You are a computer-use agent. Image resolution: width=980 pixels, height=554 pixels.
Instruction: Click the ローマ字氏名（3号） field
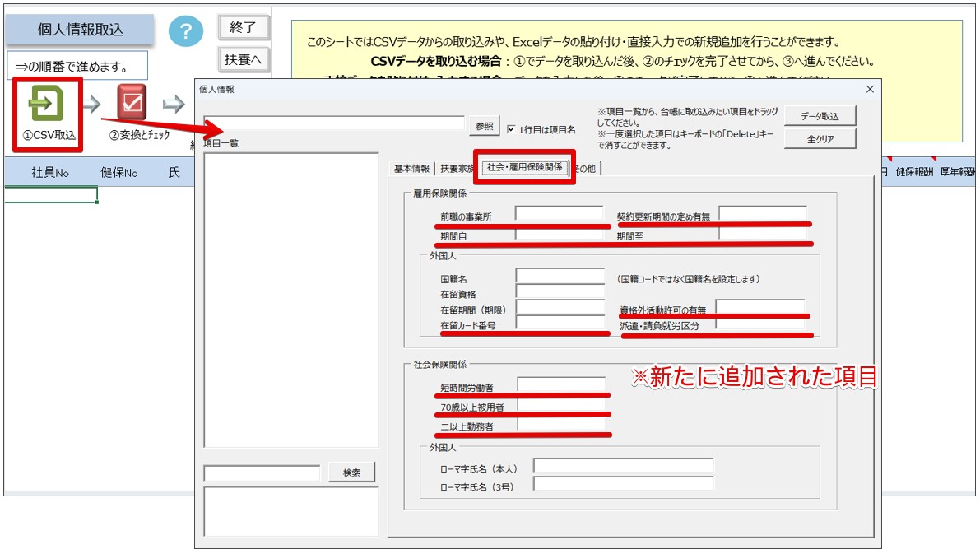coord(623,484)
